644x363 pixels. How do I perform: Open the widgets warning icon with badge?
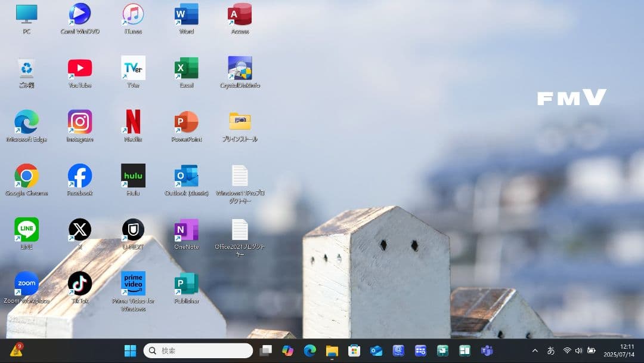click(17, 350)
